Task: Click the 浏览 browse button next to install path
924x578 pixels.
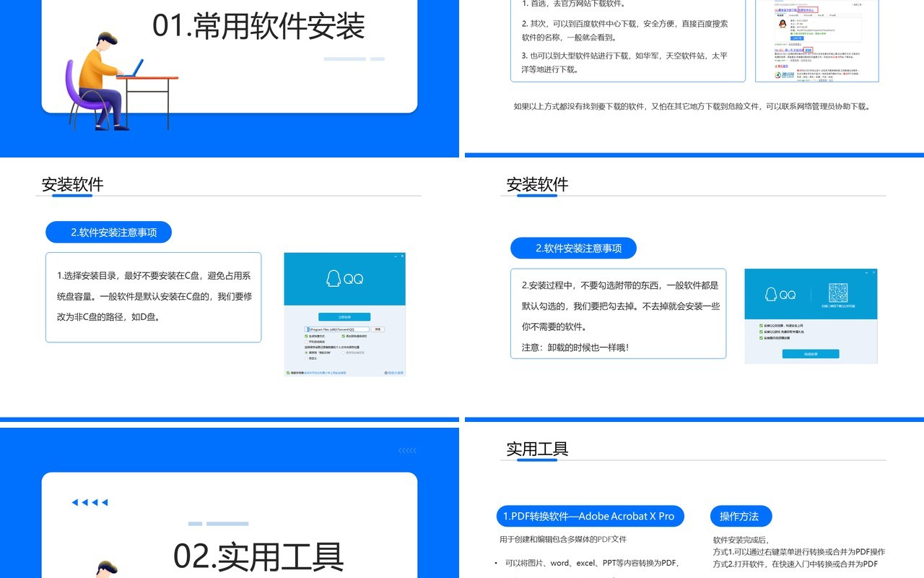Action: click(x=378, y=329)
